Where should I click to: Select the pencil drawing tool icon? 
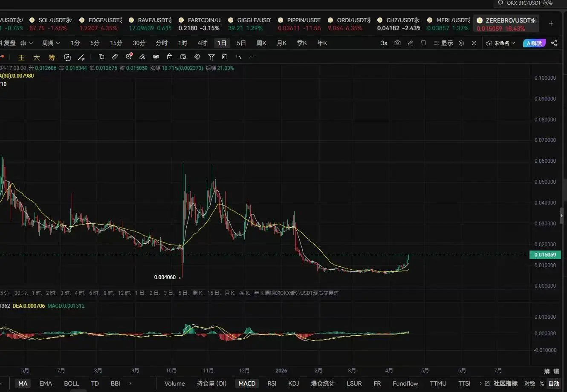[410, 43]
